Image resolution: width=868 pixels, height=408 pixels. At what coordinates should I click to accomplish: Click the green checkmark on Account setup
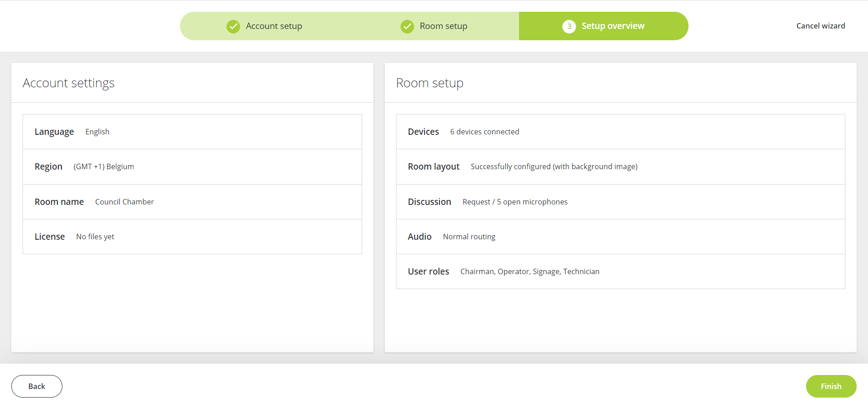[233, 26]
